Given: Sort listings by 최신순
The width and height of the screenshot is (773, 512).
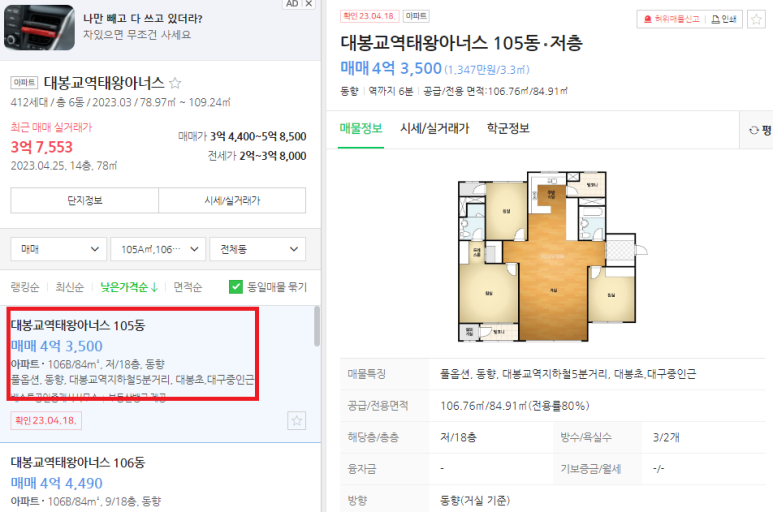Looking at the screenshot, I should pyautogui.click(x=70, y=287).
